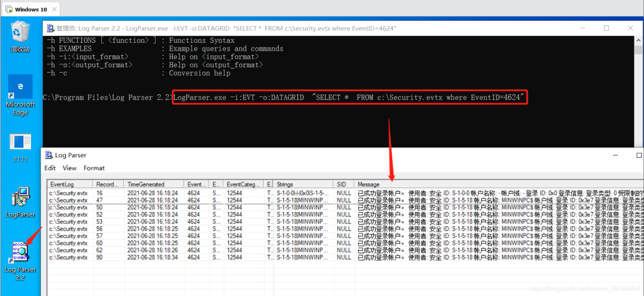This screenshot has height=296, width=644.
Task: Click the 2021-06-28 16:18:34 time cell
Action: (x=154, y=257)
